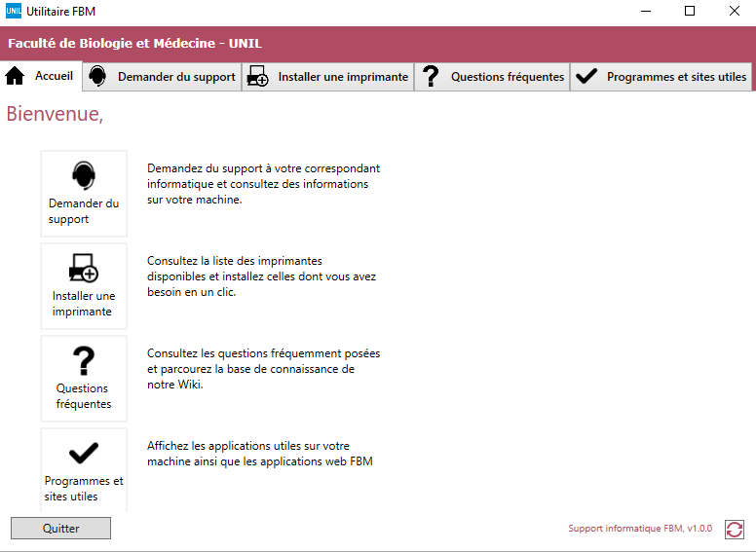Click the UNIL app icon in title bar
The image size is (756, 552).
click(x=14, y=12)
